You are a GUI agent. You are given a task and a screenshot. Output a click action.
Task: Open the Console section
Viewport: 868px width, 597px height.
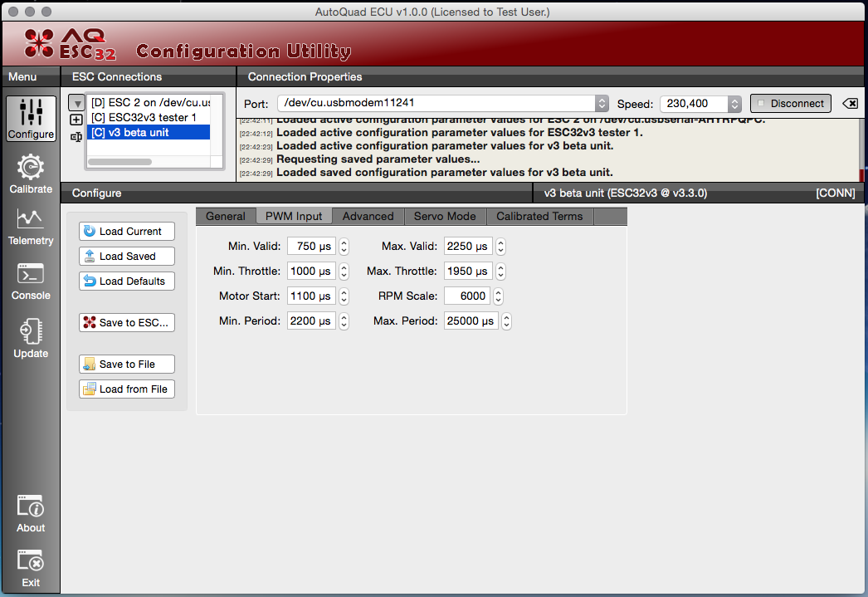click(x=31, y=281)
